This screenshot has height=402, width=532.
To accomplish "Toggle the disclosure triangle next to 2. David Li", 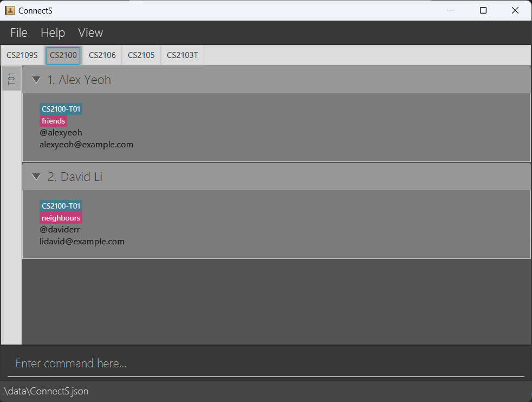I will pos(36,176).
